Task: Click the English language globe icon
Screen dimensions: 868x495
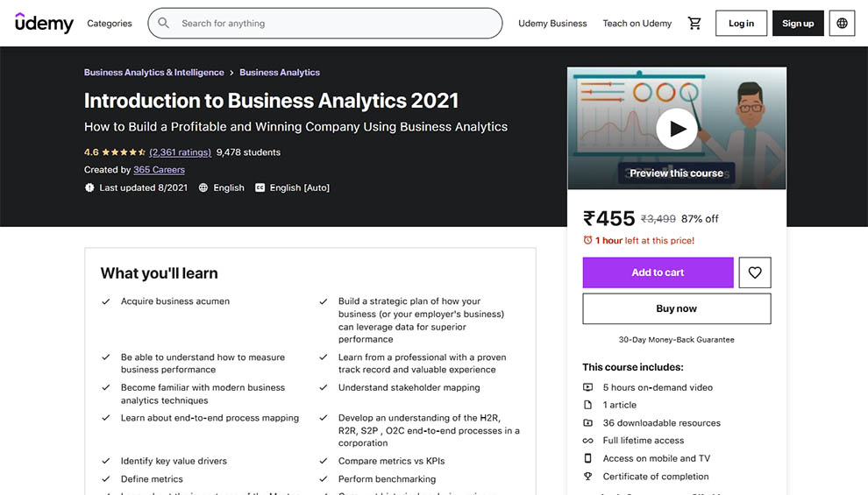Action: (x=203, y=188)
